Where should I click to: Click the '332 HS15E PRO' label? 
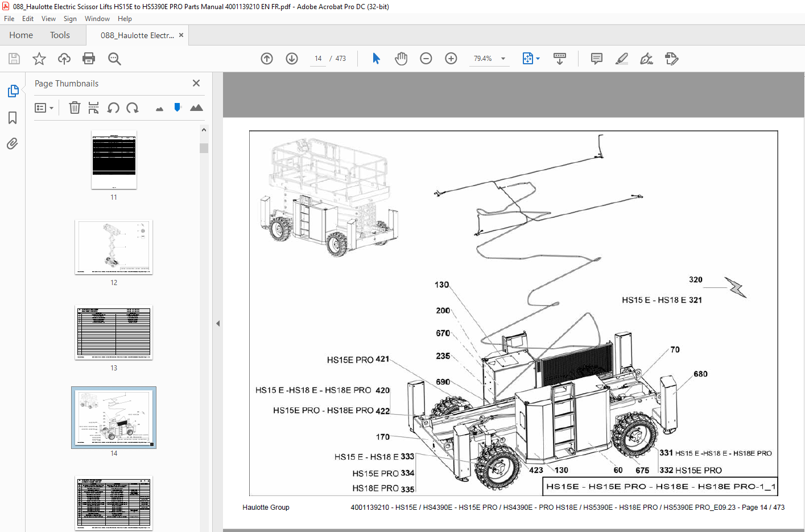[x=691, y=471]
